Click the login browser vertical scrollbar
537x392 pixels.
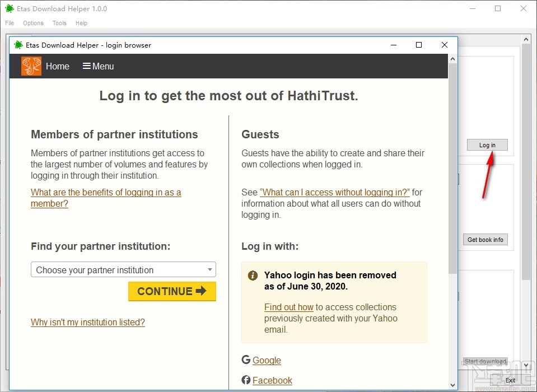[x=452, y=168]
